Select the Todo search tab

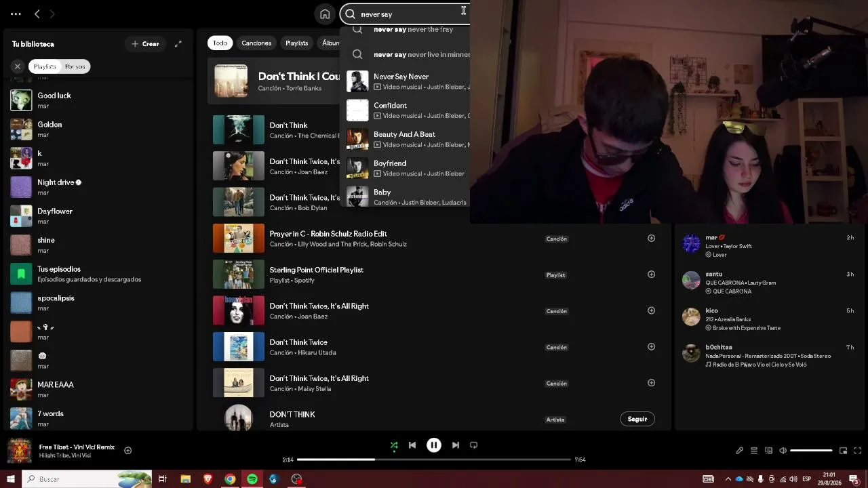coord(220,43)
